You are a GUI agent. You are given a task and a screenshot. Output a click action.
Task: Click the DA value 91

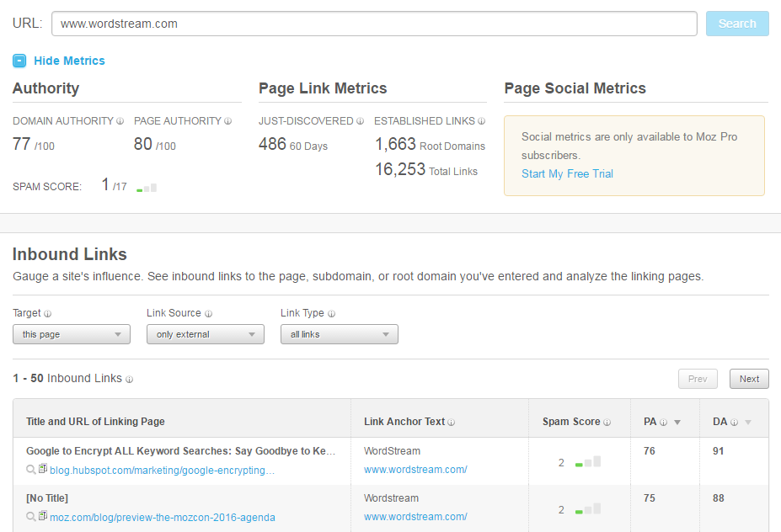point(719,451)
